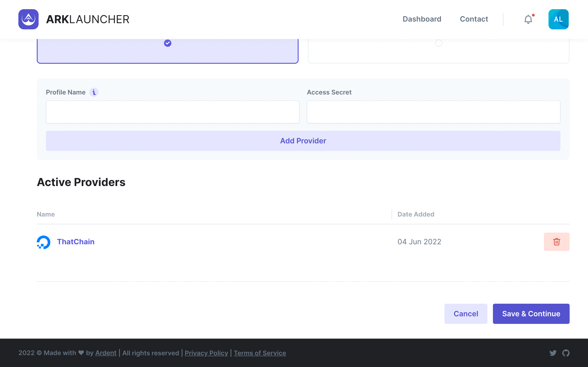Open the AL user avatar menu
The image size is (588, 367).
(558, 19)
